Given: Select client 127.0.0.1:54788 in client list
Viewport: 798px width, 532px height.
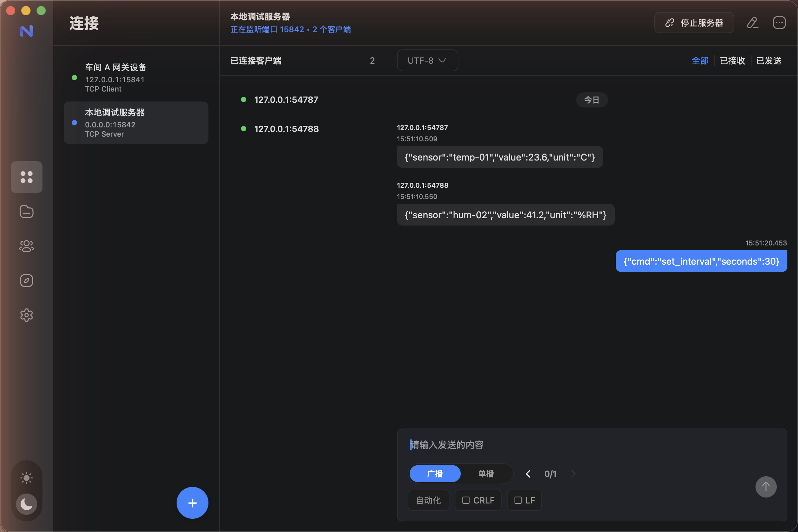Looking at the screenshot, I should [x=302, y=129].
